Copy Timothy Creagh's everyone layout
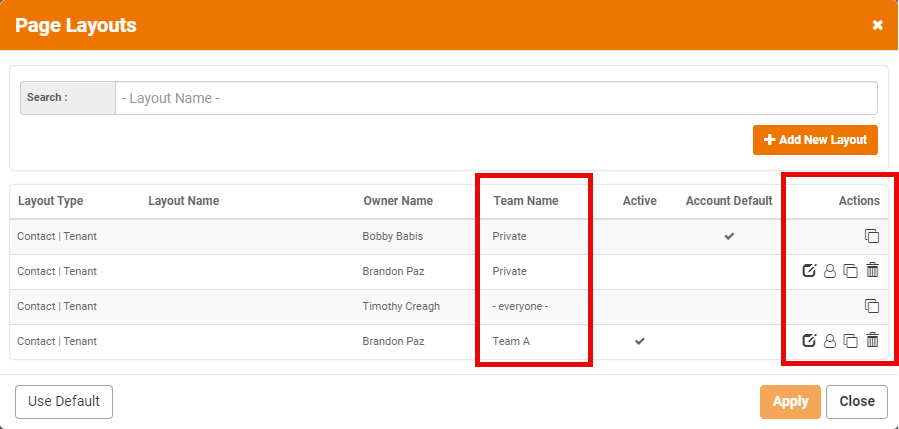The height and width of the screenshot is (429, 899). (871, 306)
